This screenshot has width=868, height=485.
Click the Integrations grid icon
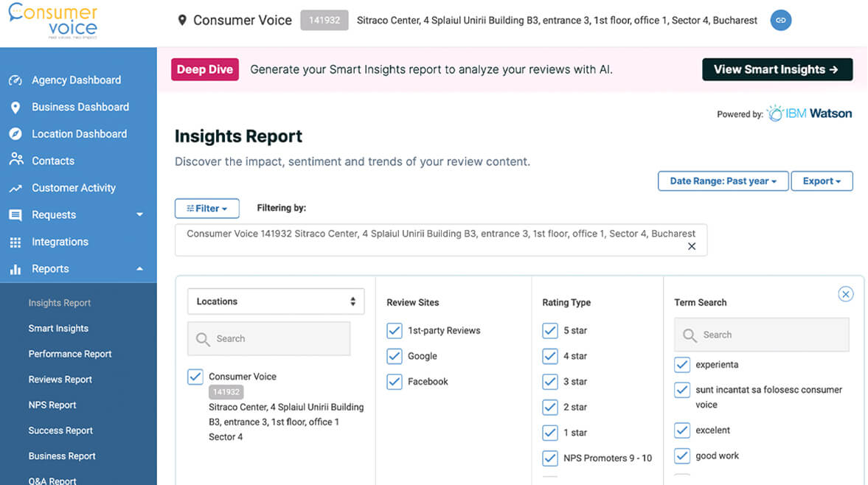(15, 242)
